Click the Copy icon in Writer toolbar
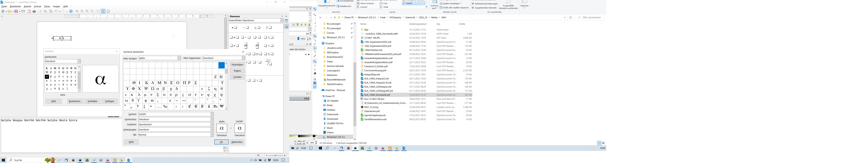The height and width of the screenshot is (163, 868). point(45,11)
